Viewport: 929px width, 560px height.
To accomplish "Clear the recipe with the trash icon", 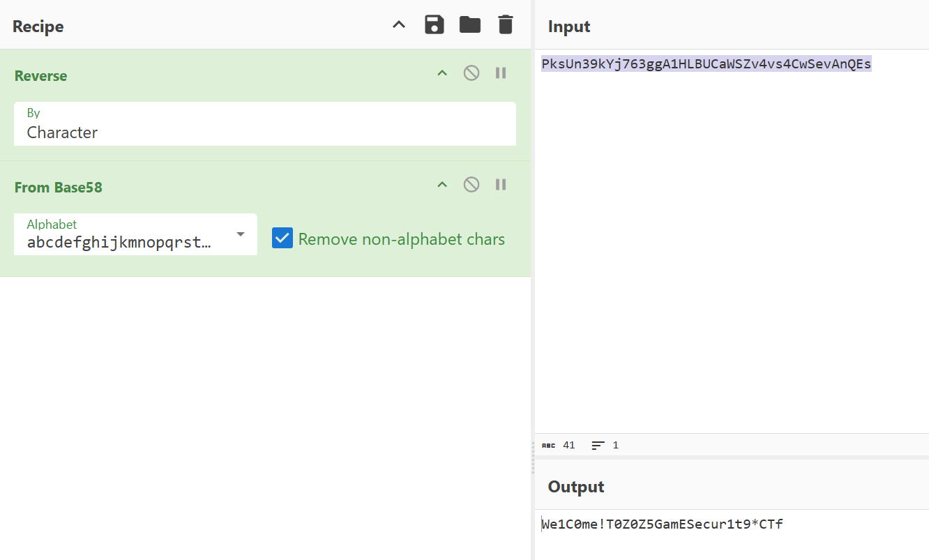I will tap(506, 25).
